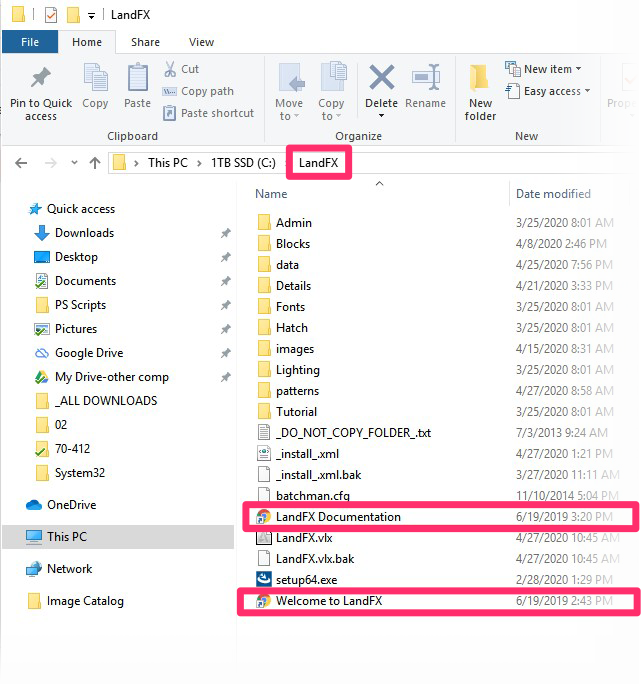Unpin Downloads using its pin icon

tap(226, 233)
